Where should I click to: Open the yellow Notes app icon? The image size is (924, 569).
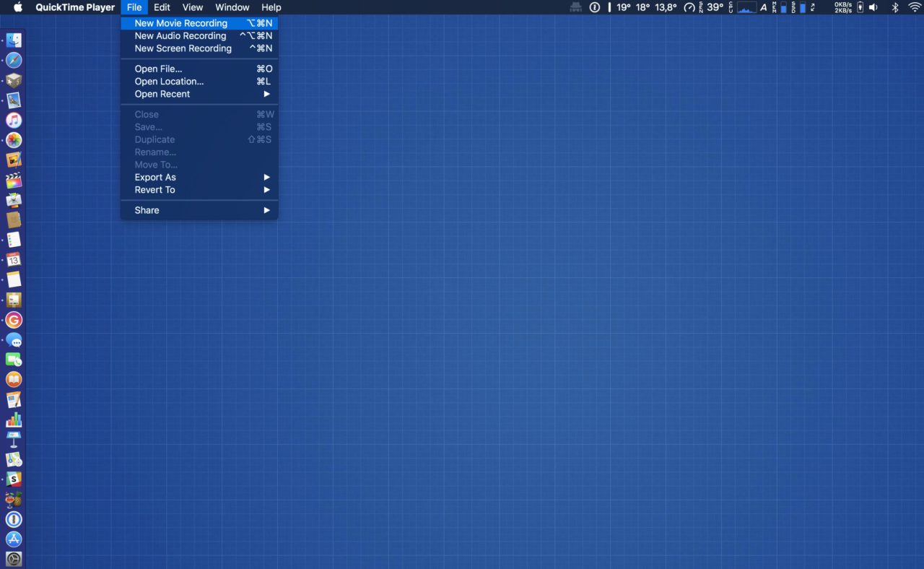pos(14,280)
